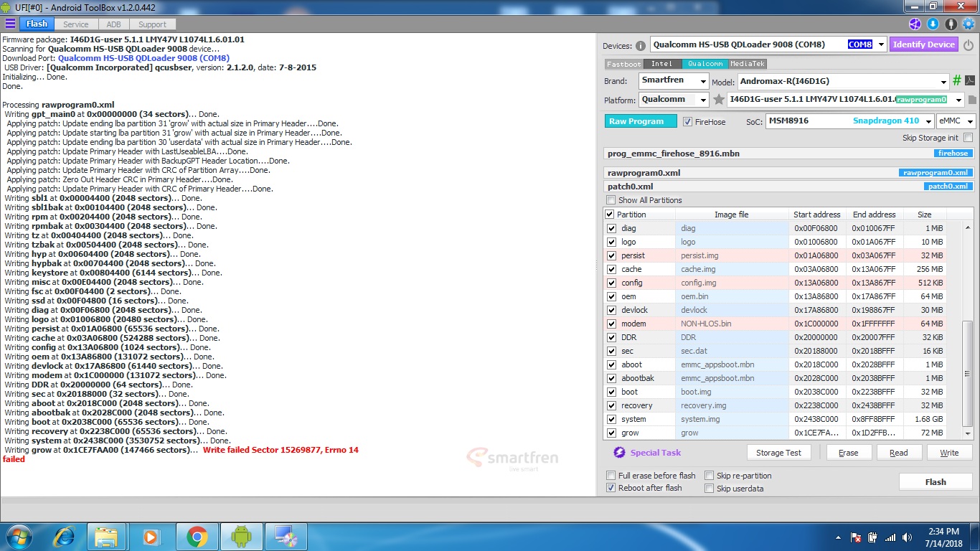Viewport: 980px width, 551px height.
Task: Select the Fastboot mode tab
Action: 623,64
